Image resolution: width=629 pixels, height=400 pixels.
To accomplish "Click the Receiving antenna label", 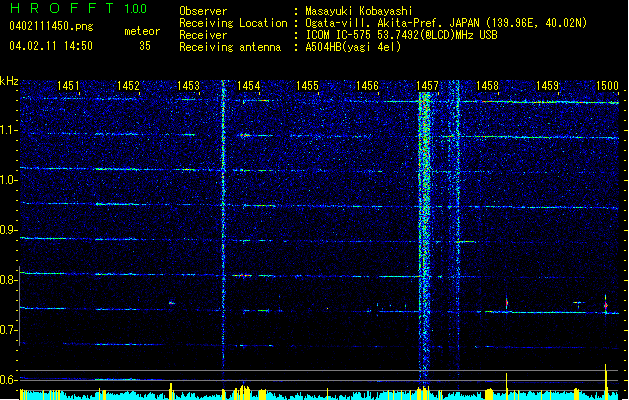I will pos(230,47).
